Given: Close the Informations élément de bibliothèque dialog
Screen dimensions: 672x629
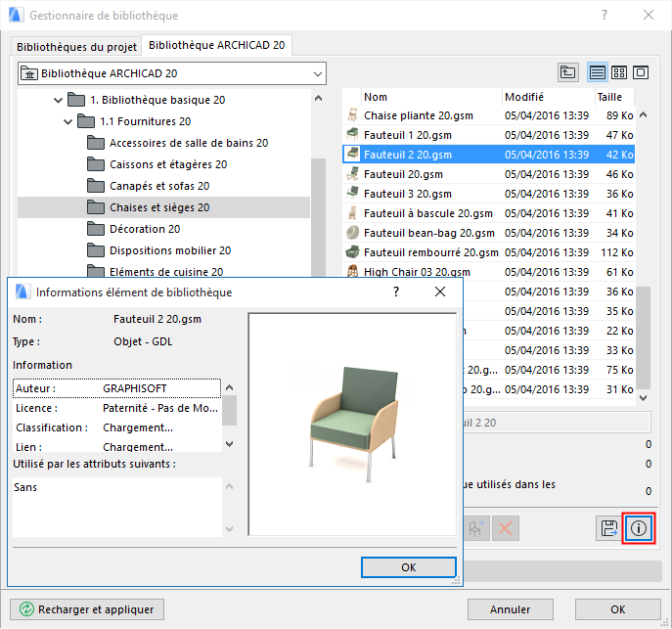Looking at the screenshot, I should click(x=440, y=292).
